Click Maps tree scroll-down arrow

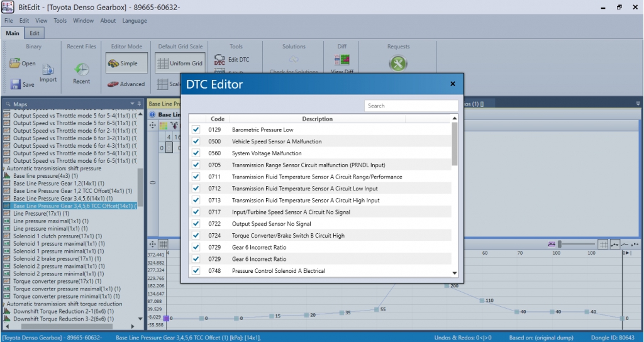coord(140,319)
